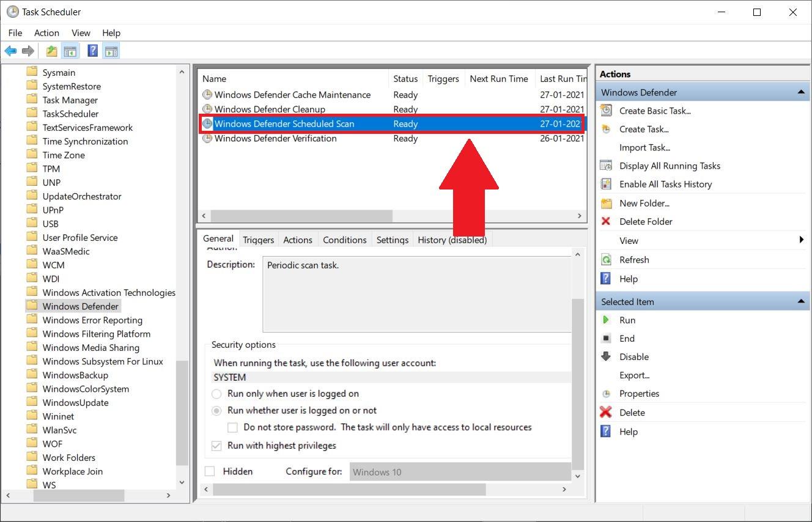The width and height of the screenshot is (812, 522).
Task: Click the green Refresh icon
Action: 606,260
